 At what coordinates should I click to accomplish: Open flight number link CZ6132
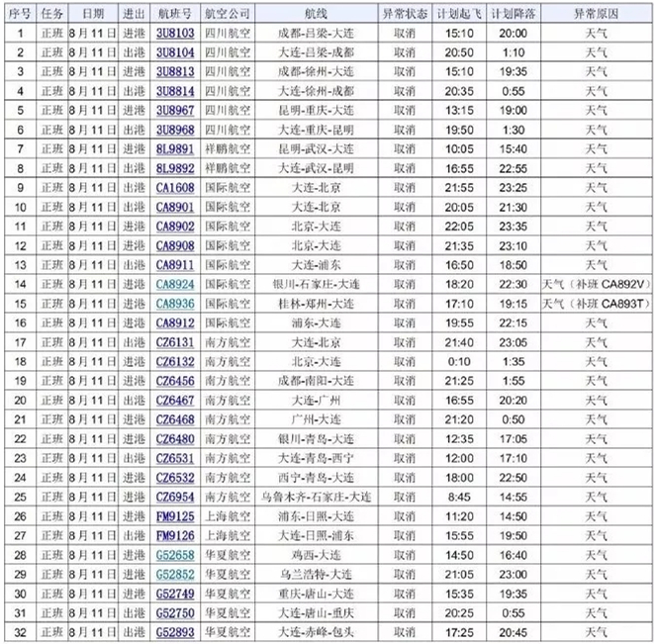[x=175, y=362]
